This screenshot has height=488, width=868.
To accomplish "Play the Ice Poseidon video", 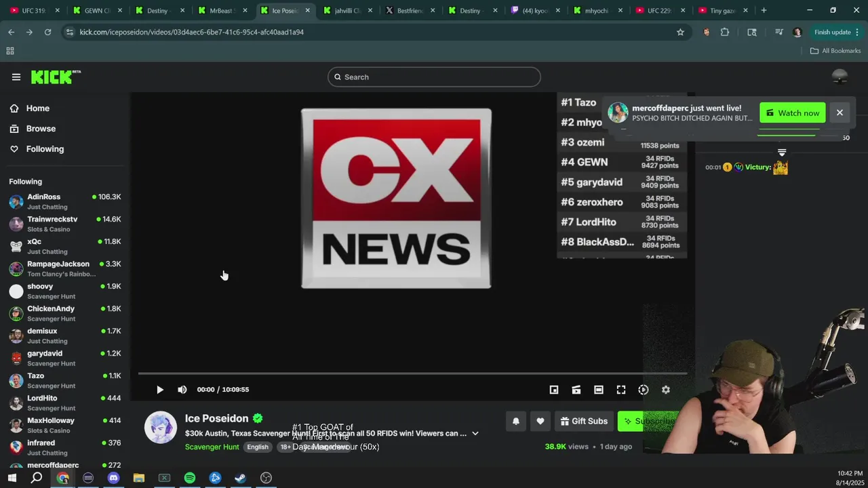I will [160, 390].
